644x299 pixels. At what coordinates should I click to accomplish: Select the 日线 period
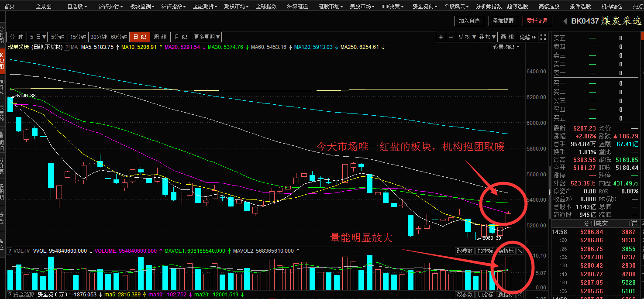click(x=140, y=37)
